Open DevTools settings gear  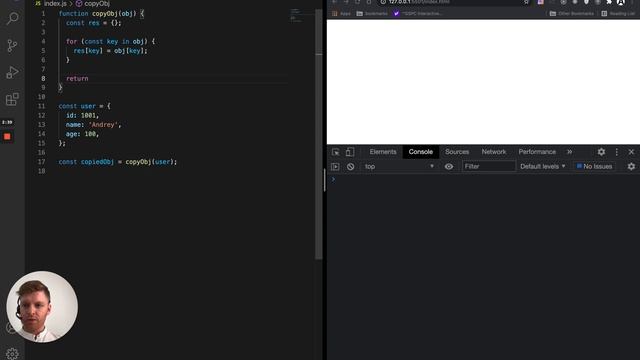601,152
